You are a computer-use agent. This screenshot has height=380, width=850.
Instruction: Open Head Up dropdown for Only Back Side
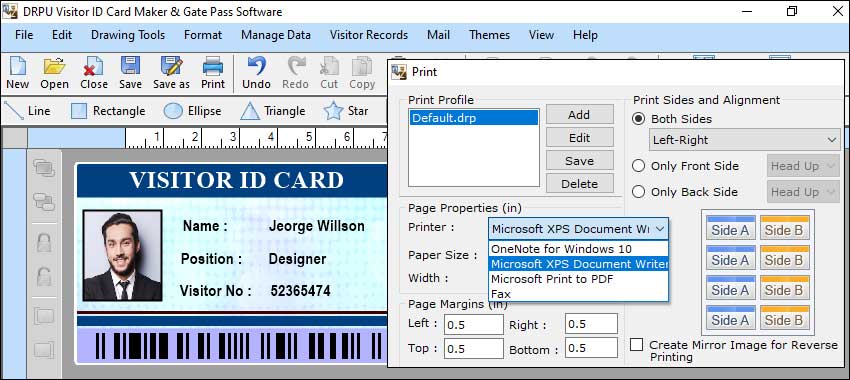[x=803, y=192]
